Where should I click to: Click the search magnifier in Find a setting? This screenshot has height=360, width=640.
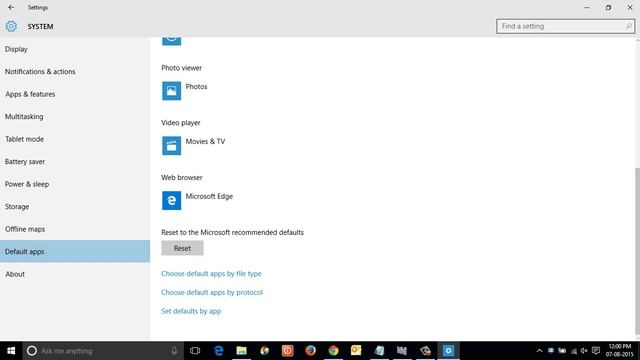[x=629, y=26]
